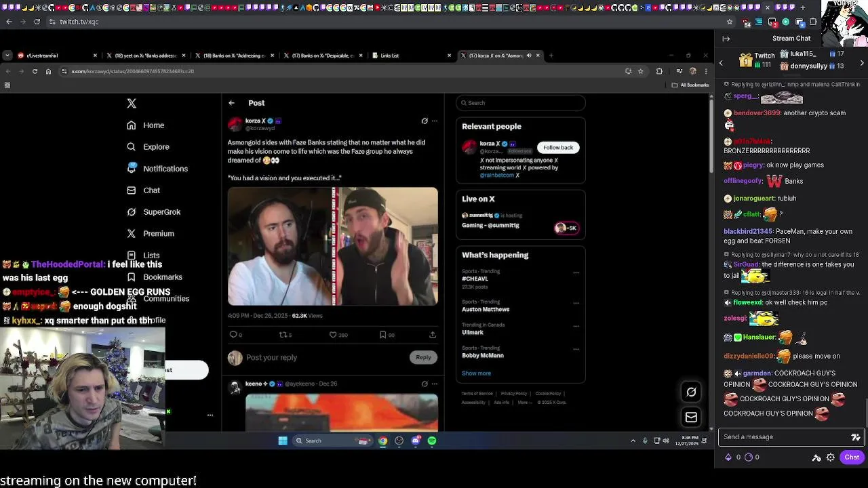Click the Reply button
The width and height of the screenshot is (868, 488).
coord(423,357)
